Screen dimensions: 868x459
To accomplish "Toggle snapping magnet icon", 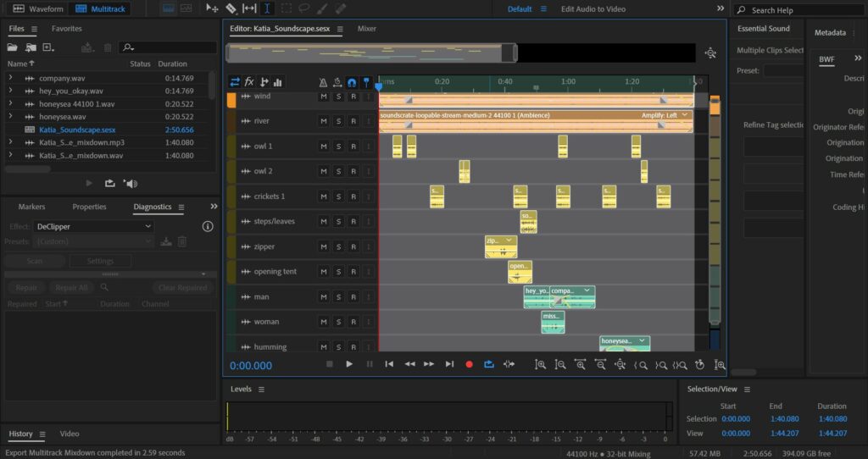I will pyautogui.click(x=351, y=82).
